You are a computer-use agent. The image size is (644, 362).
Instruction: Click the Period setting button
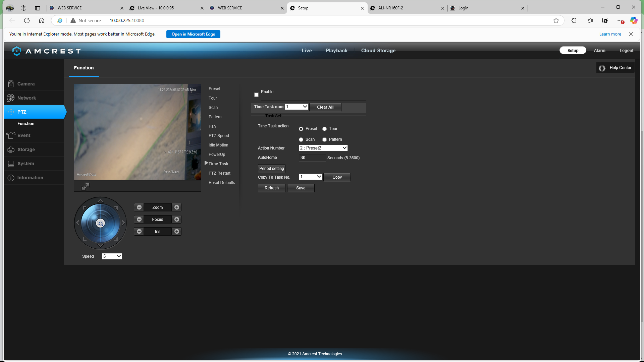(272, 169)
